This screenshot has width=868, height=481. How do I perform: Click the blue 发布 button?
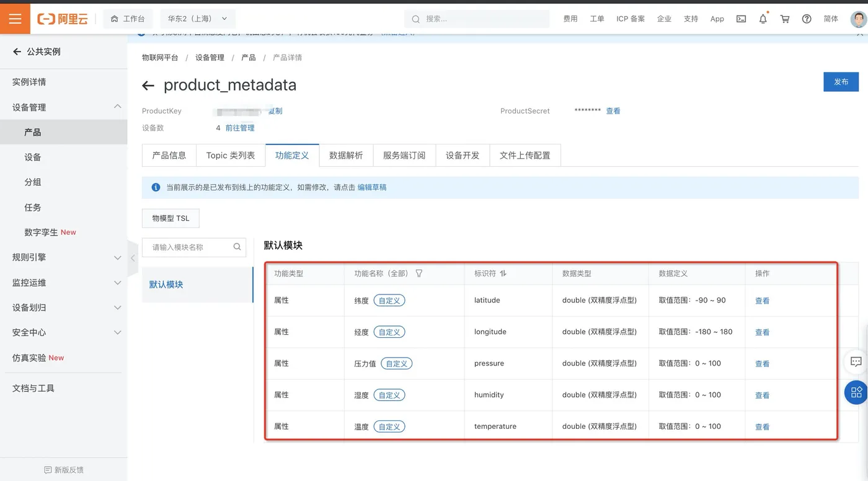(841, 82)
